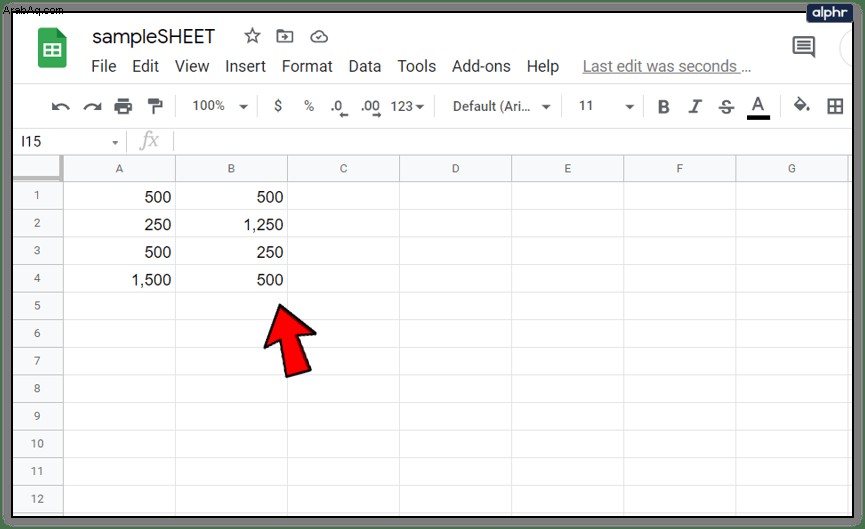Open the comment history icon
The height and width of the screenshot is (529, 865).
[804, 46]
